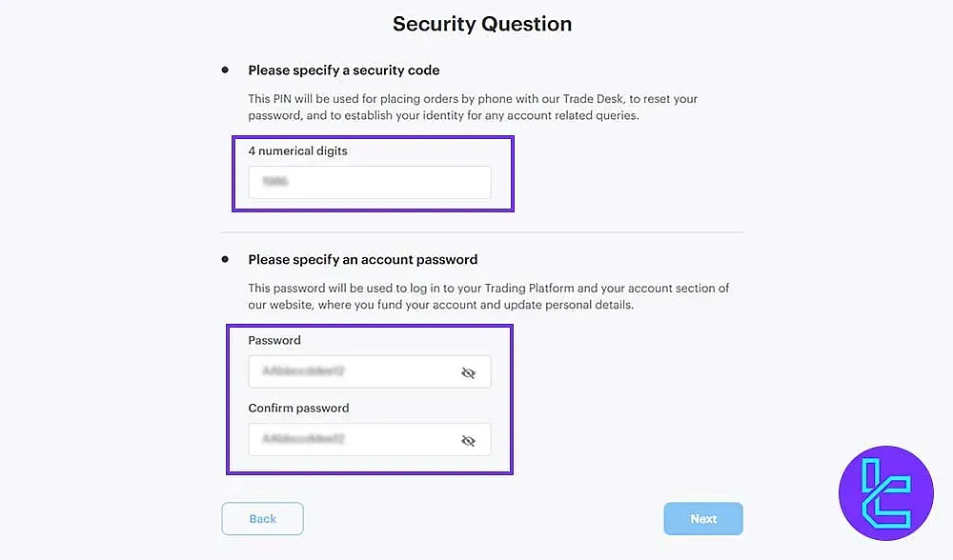This screenshot has width=953, height=560.
Task: Go Back to the previous step
Action: 262,518
